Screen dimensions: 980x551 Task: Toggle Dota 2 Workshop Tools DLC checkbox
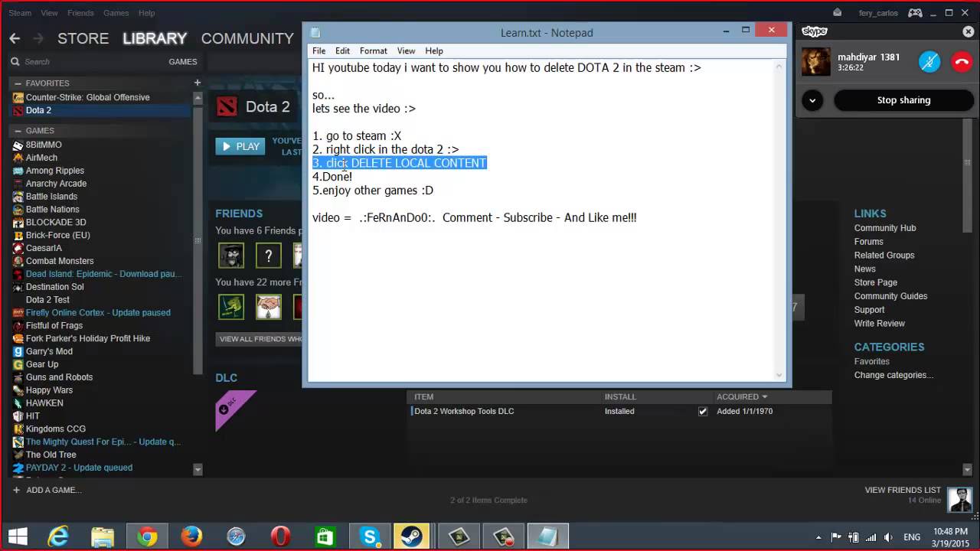[703, 412]
